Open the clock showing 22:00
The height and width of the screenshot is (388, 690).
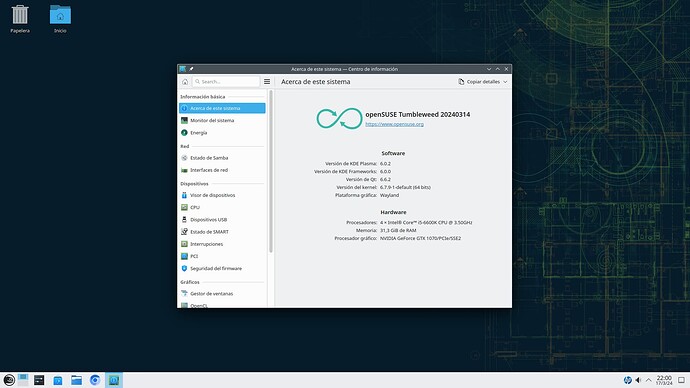coord(664,380)
